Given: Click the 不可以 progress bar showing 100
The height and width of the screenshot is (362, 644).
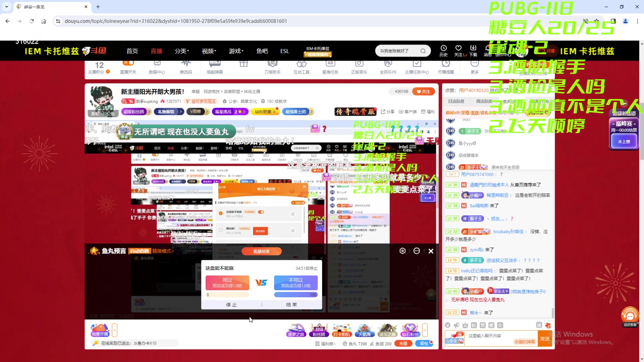Looking at the screenshot, I should point(296,295).
